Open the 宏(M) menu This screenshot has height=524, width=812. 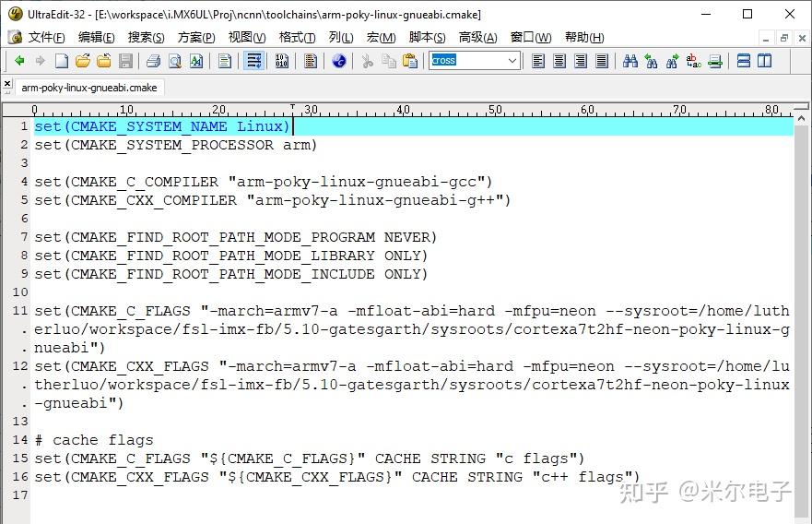click(382, 37)
